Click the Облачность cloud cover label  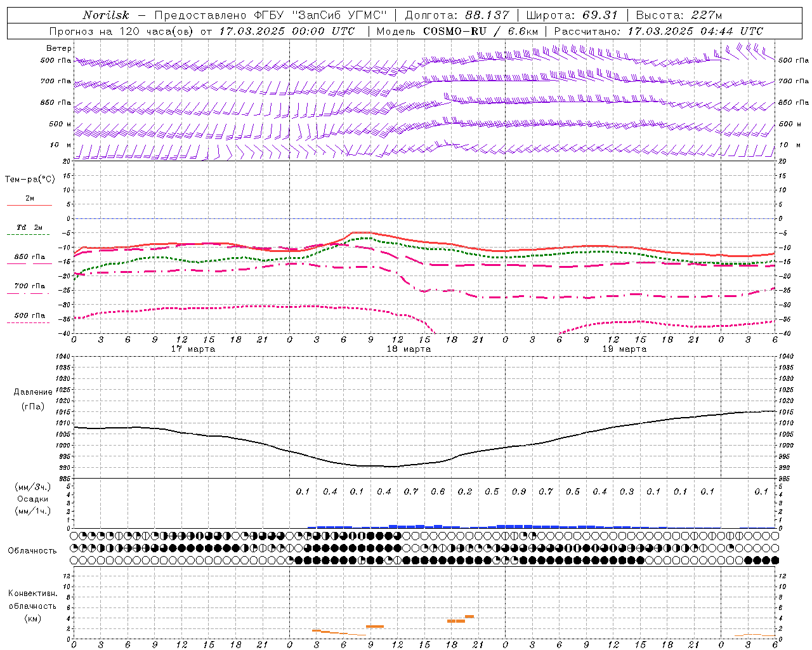pyautogui.click(x=32, y=551)
